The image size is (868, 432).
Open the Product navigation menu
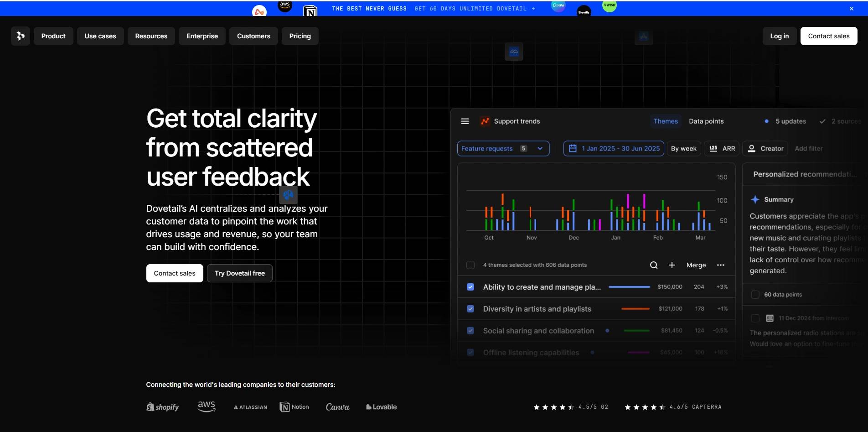(x=53, y=36)
